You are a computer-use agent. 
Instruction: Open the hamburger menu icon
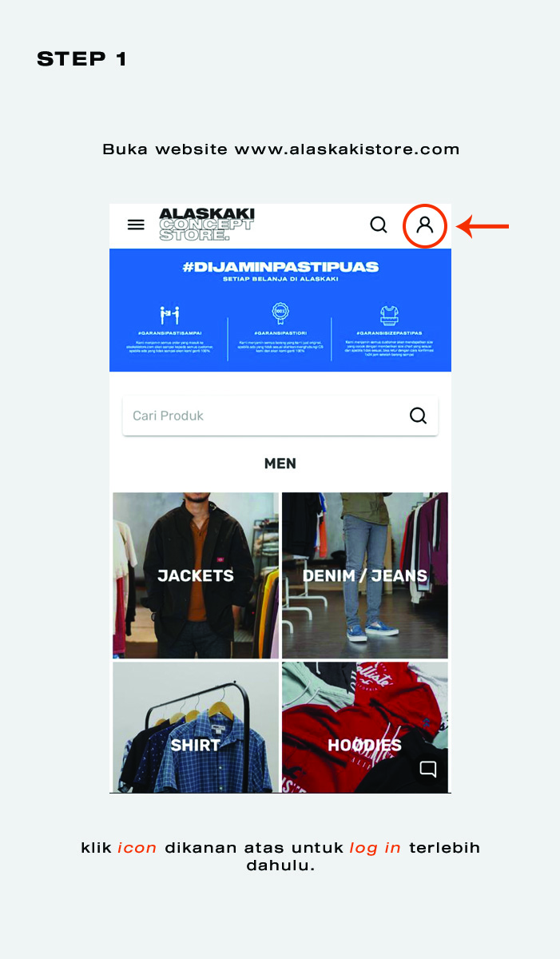pos(136,225)
